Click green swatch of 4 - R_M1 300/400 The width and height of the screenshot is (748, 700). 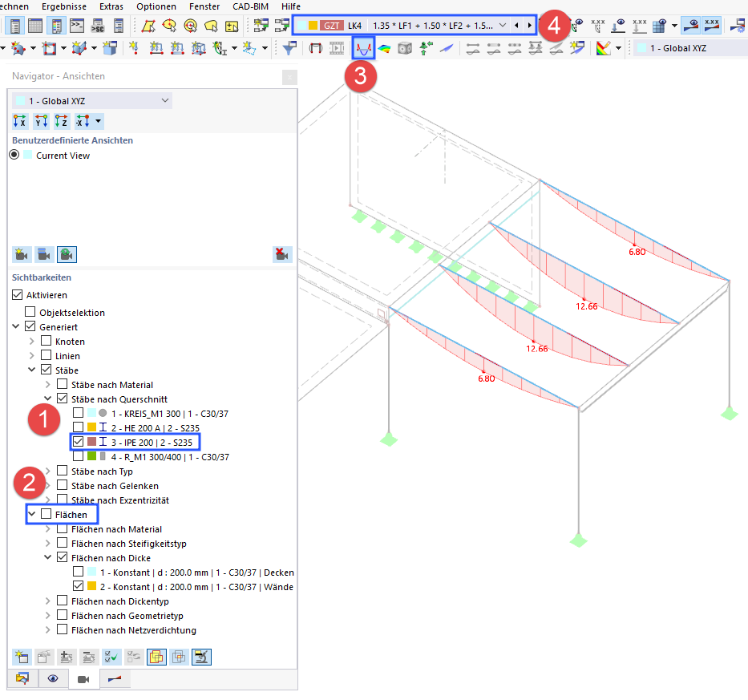click(x=91, y=456)
